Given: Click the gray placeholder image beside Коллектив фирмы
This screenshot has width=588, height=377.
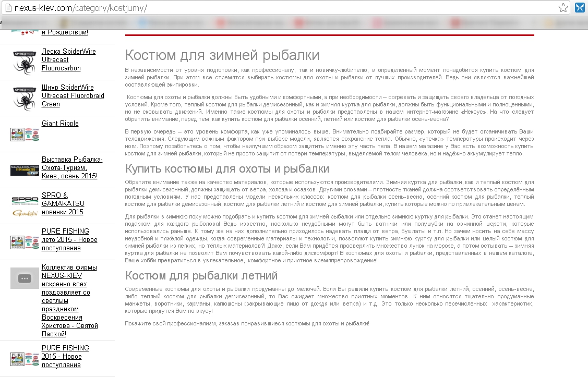Looking at the screenshot, I should (x=25, y=278).
